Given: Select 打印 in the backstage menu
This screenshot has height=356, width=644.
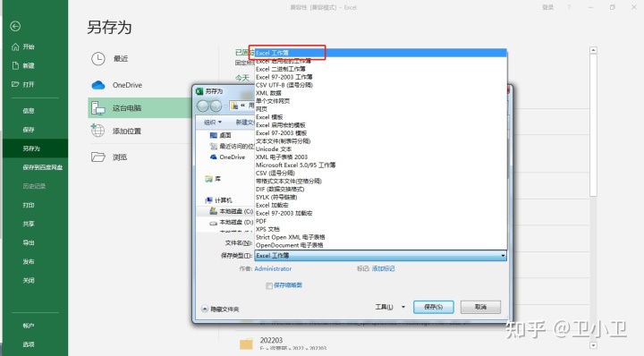Looking at the screenshot, I should (x=29, y=206).
